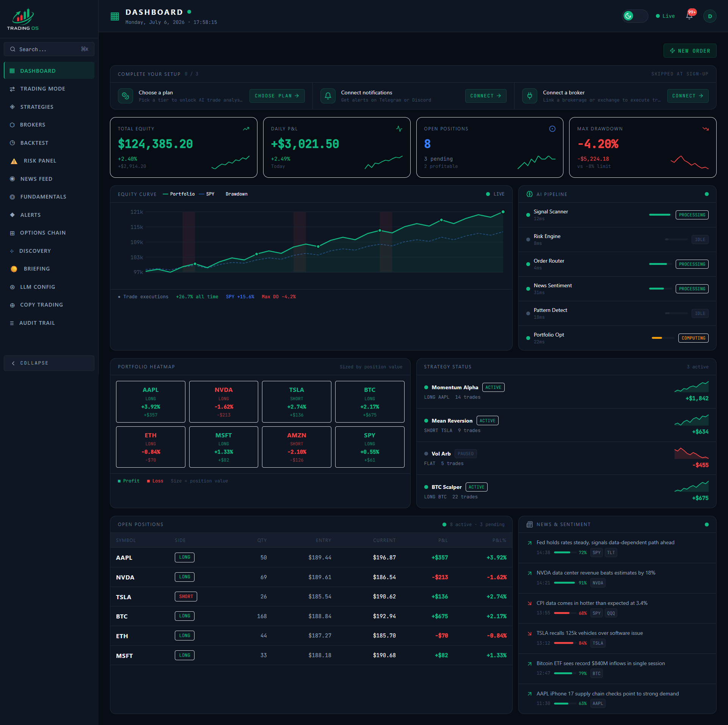This screenshot has height=725, width=728.
Task: Click the P&L% column header
Action: point(499,540)
